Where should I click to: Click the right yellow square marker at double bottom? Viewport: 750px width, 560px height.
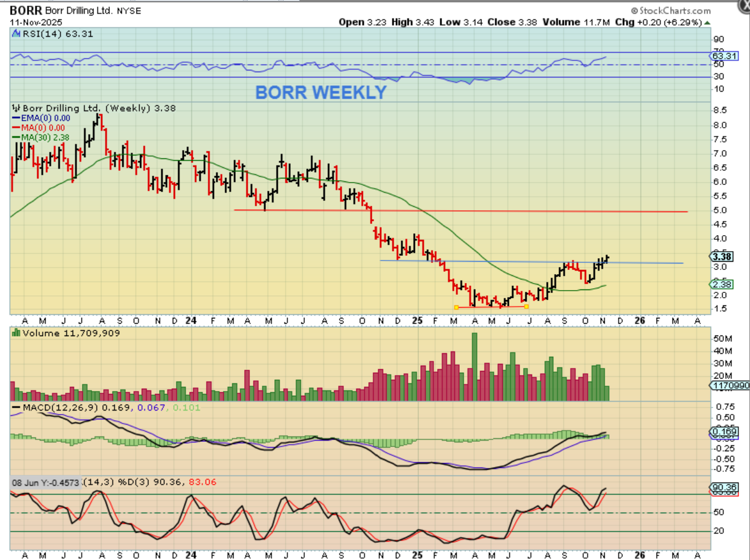pos(526,307)
